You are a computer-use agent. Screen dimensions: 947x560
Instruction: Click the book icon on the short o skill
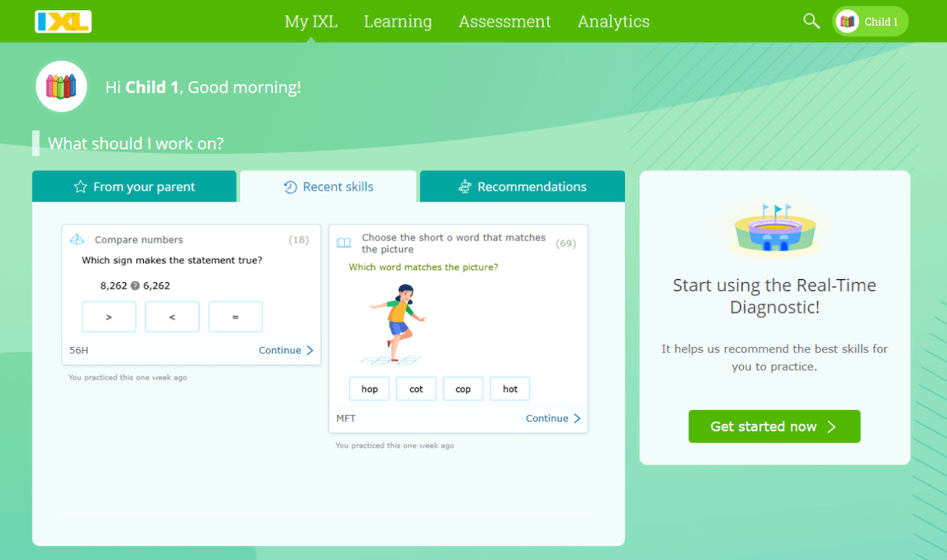pyautogui.click(x=344, y=243)
